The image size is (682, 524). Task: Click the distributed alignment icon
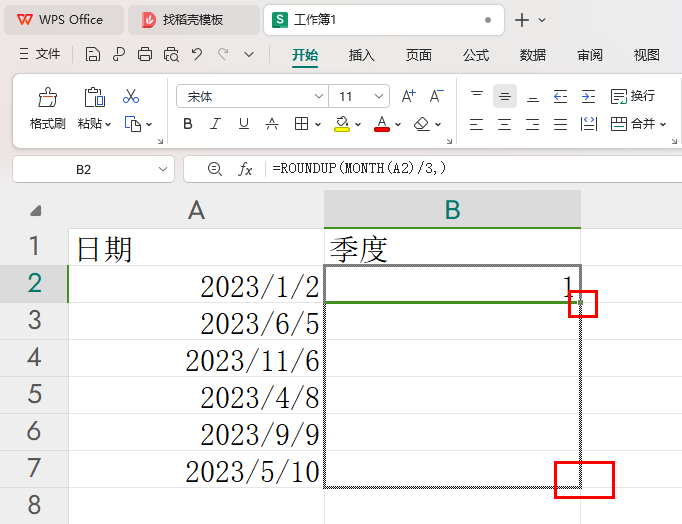click(x=588, y=124)
